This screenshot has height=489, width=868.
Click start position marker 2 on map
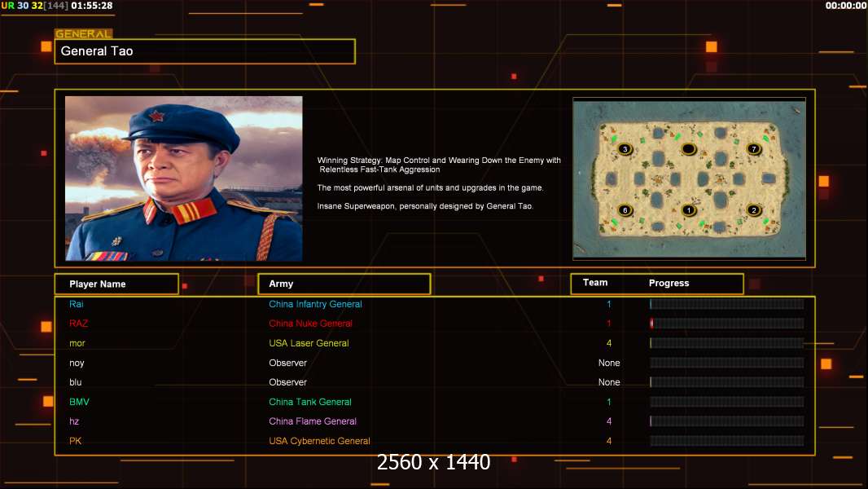[753, 210]
